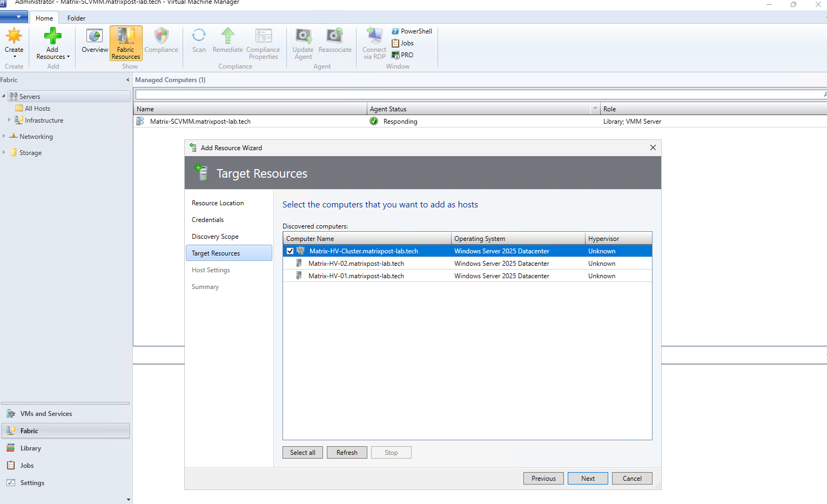
Task: Expand the Networking tree node
Action: click(4, 136)
